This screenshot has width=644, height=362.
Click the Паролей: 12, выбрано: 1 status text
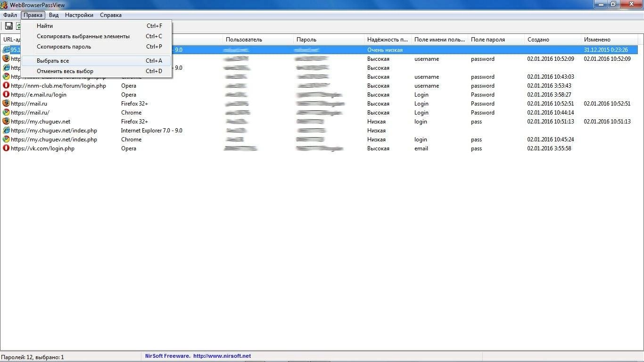coord(33,357)
